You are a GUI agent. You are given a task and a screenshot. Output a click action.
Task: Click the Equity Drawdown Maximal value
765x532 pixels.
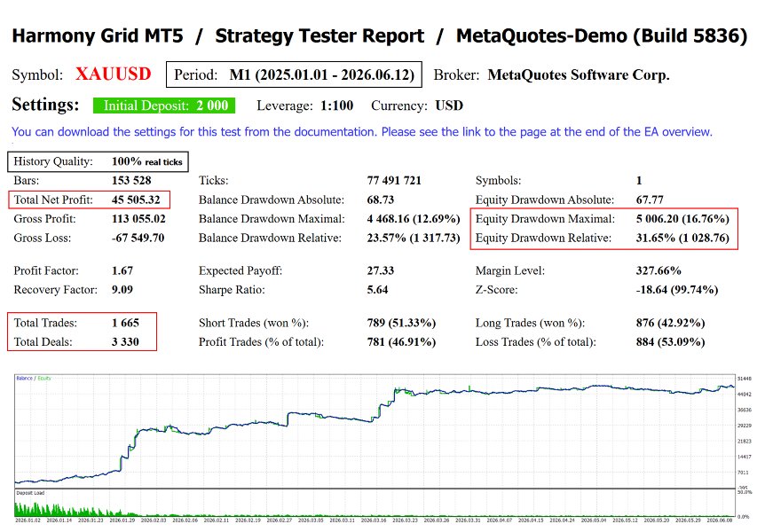point(682,218)
